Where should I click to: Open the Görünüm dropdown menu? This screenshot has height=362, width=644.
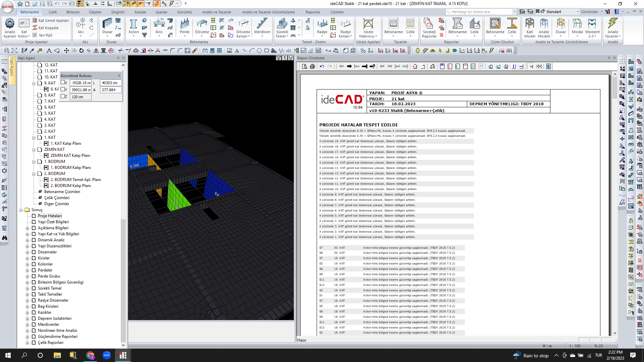click(x=591, y=12)
